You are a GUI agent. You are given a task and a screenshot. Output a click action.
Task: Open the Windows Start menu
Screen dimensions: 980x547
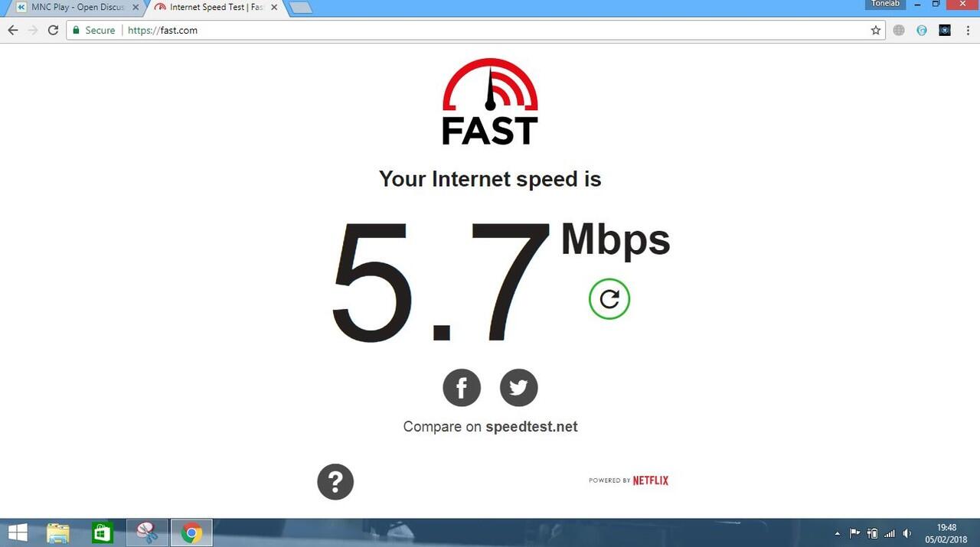pyautogui.click(x=18, y=532)
